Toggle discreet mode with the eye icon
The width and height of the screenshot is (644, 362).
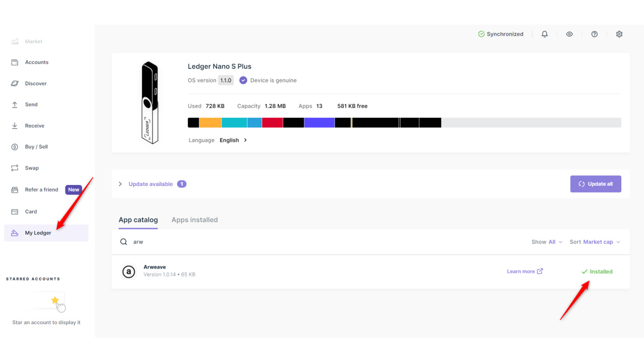coord(570,34)
